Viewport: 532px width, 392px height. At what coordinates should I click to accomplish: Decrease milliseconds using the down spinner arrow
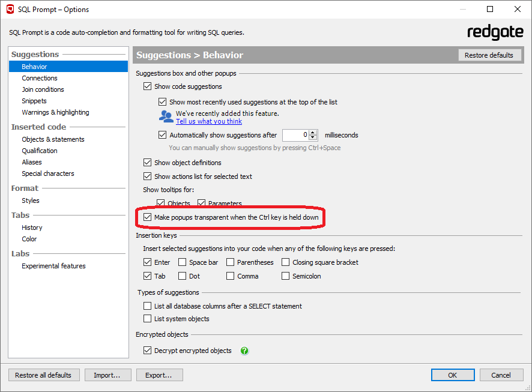313,138
